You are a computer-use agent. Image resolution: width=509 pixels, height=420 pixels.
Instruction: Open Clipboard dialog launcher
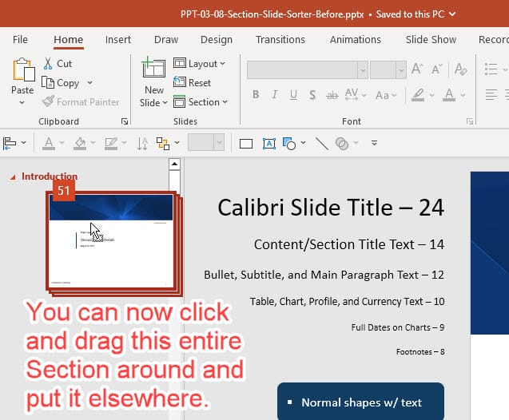tap(125, 121)
